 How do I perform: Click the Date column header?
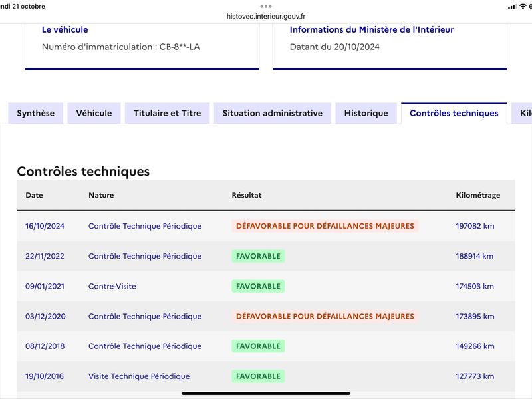35,195
